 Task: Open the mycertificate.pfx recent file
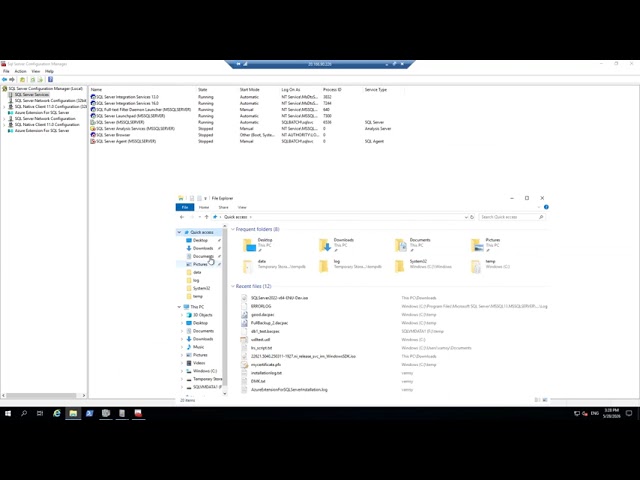click(x=266, y=364)
